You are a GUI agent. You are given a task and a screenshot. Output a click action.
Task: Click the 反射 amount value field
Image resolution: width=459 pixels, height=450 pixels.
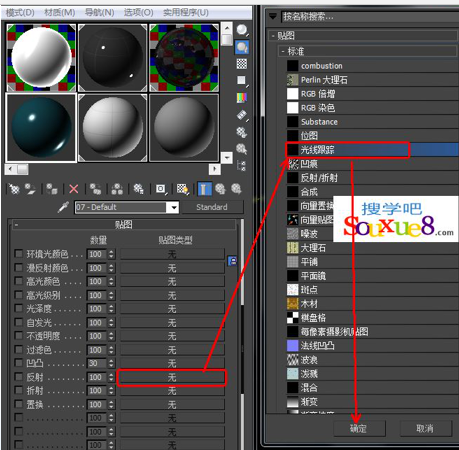pyautogui.click(x=97, y=377)
